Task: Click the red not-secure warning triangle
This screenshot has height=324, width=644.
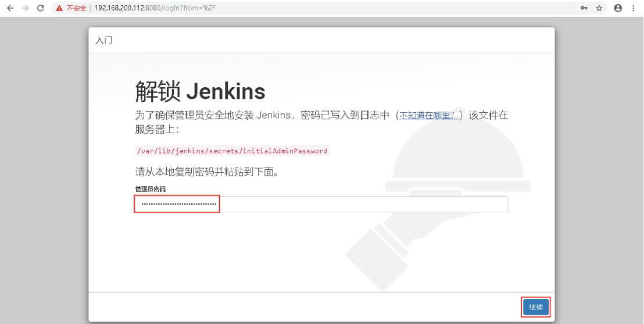Action: click(x=60, y=8)
